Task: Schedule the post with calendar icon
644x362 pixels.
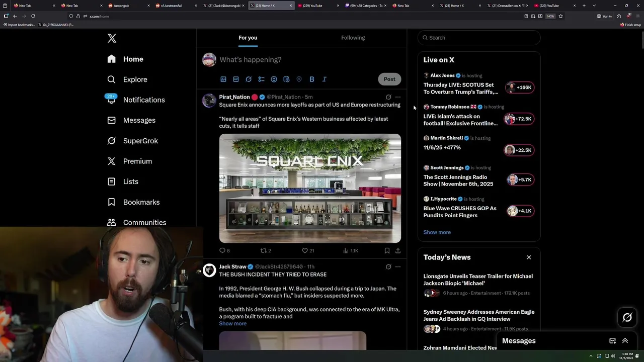Action: click(x=286, y=79)
